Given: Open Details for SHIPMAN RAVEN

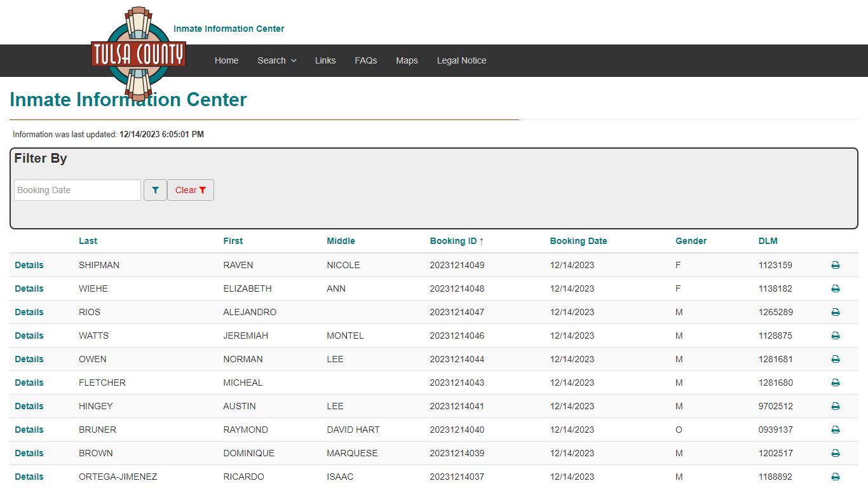Looking at the screenshot, I should click(x=29, y=265).
